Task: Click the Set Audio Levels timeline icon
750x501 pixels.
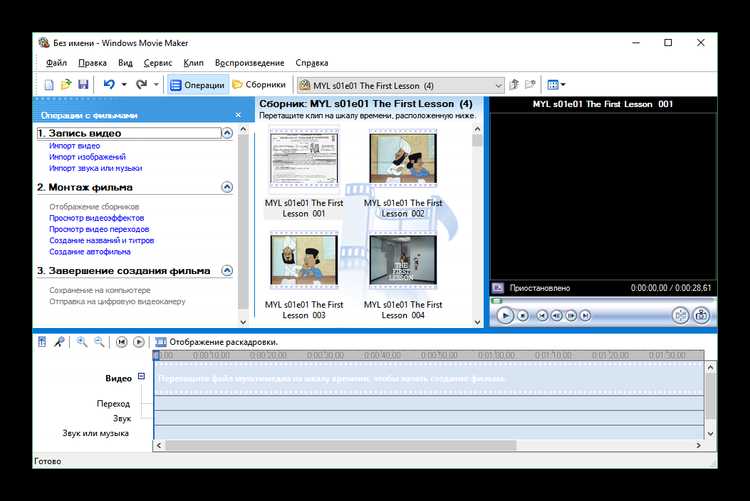Action: 42,342
